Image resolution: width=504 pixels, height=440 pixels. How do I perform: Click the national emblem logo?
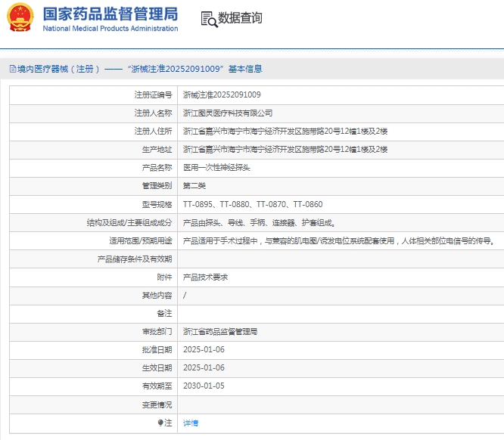pyautogui.click(x=20, y=17)
